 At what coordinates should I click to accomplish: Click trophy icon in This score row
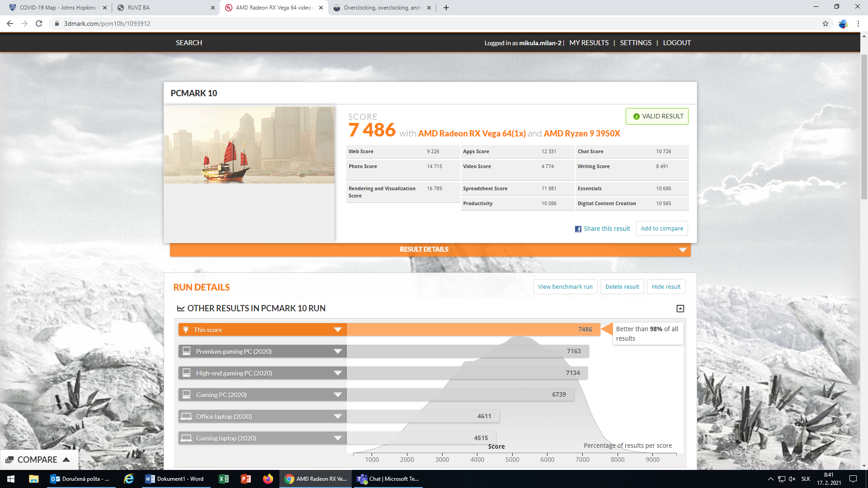click(x=186, y=329)
